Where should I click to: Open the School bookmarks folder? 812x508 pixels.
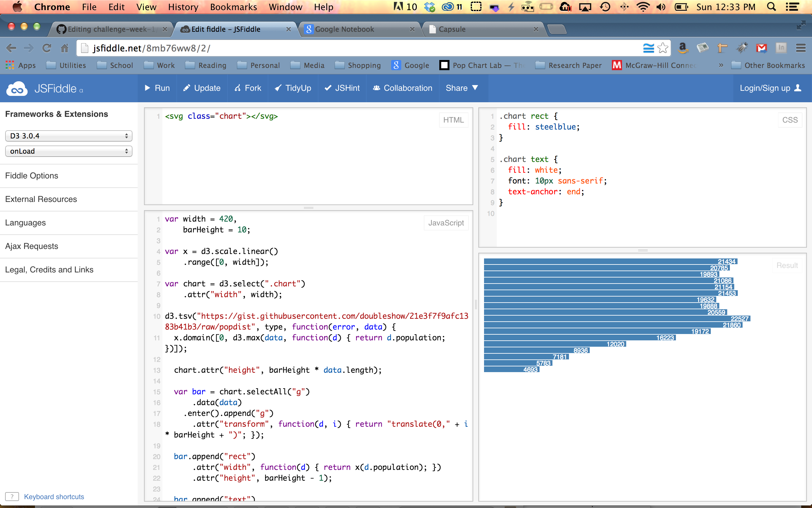[115, 65]
